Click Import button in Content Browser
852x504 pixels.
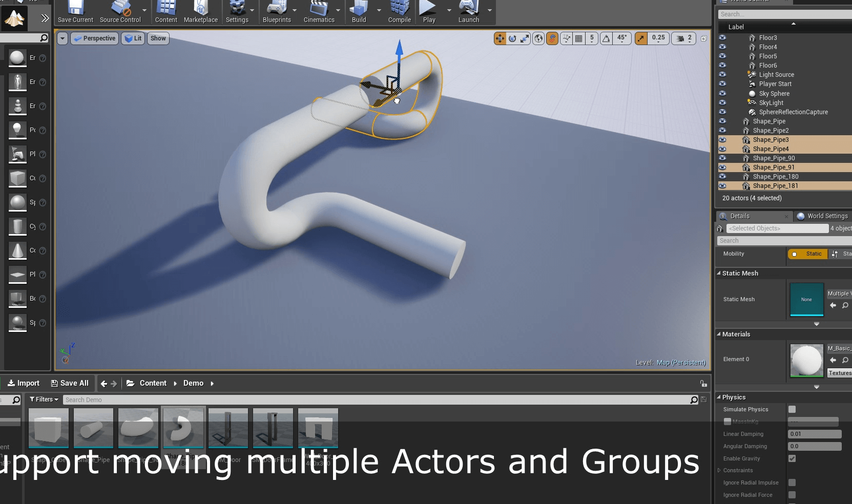pyautogui.click(x=24, y=383)
